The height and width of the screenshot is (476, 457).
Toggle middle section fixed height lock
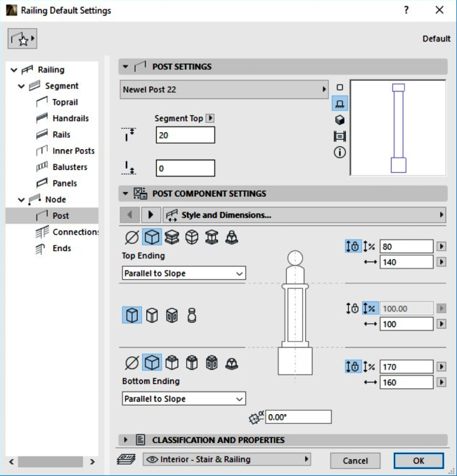353,308
